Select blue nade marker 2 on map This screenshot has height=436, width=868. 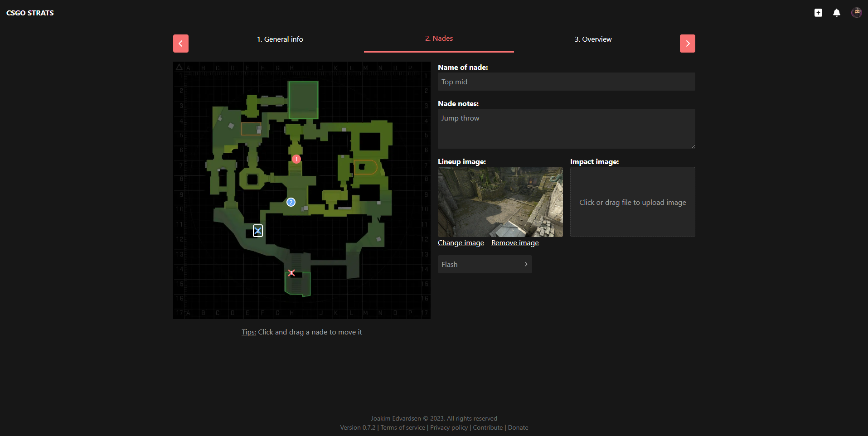(x=291, y=202)
